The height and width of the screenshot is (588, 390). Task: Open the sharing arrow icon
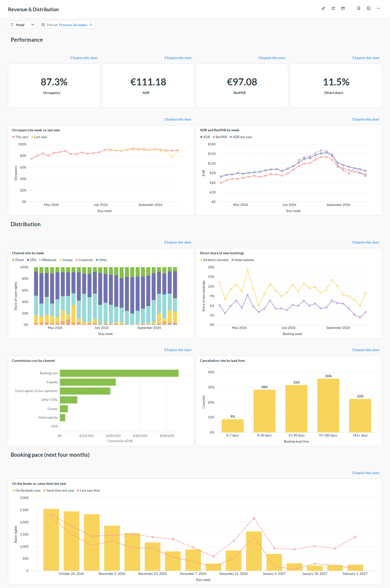(333, 8)
